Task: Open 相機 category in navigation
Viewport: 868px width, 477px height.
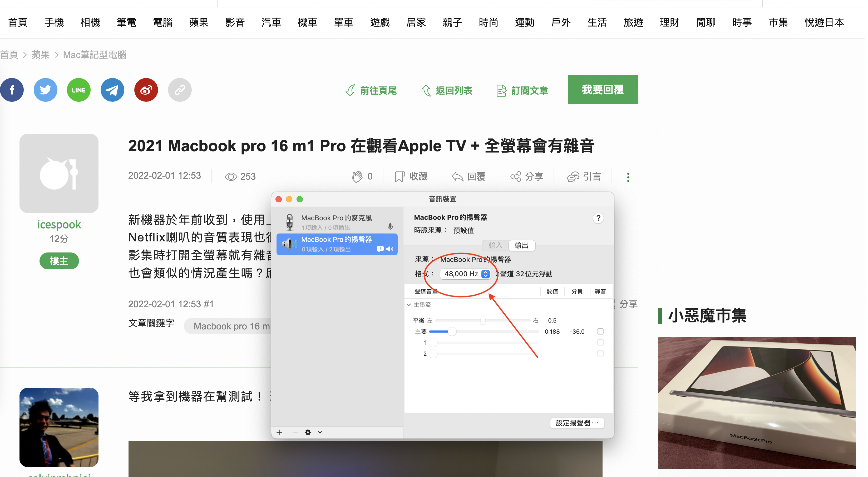Action: click(x=90, y=23)
